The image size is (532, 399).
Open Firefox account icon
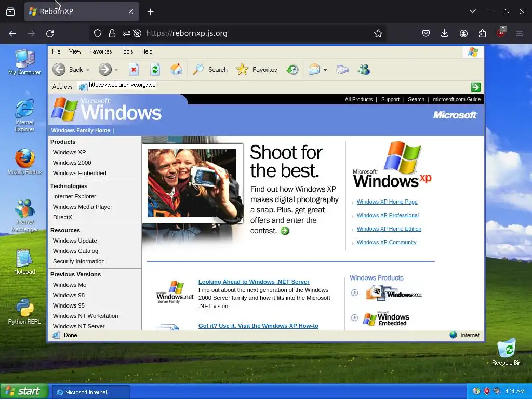tap(463, 33)
